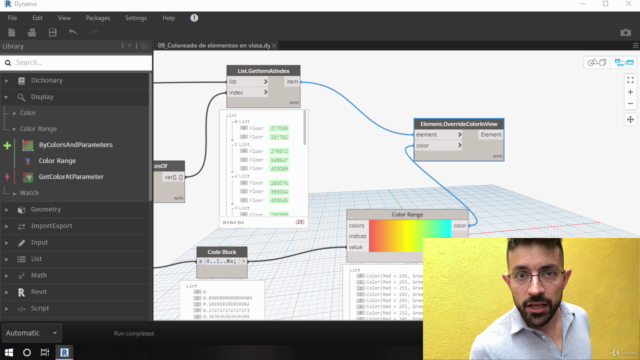Open the Settings menu
640x360 pixels.
[x=136, y=18]
